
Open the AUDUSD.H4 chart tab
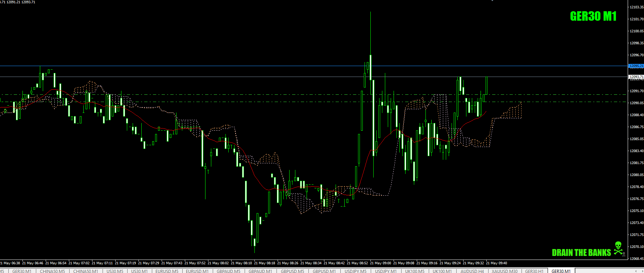472,271
